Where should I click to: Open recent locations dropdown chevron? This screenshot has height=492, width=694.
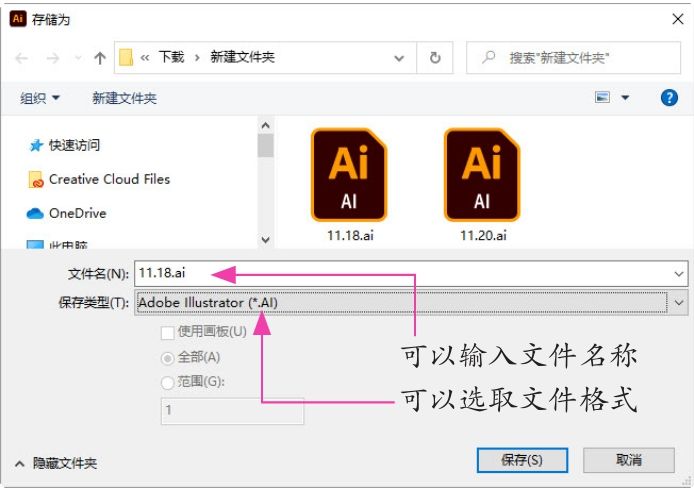(78, 58)
